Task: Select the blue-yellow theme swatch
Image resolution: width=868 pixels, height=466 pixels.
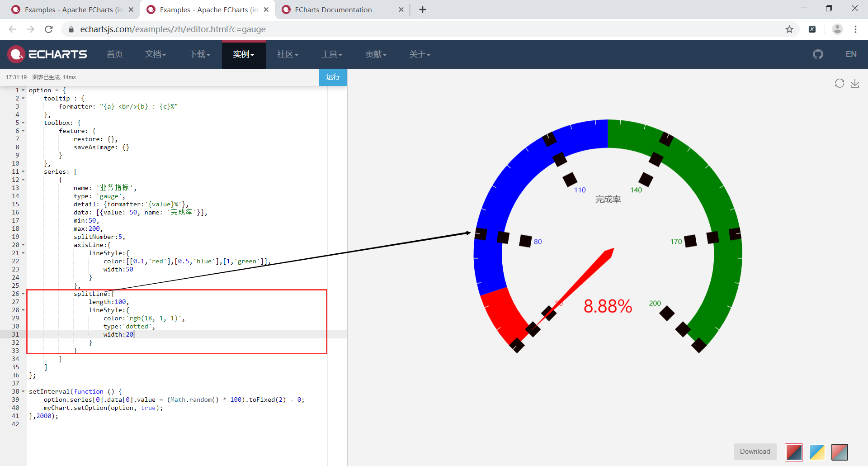Action: point(817,452)
